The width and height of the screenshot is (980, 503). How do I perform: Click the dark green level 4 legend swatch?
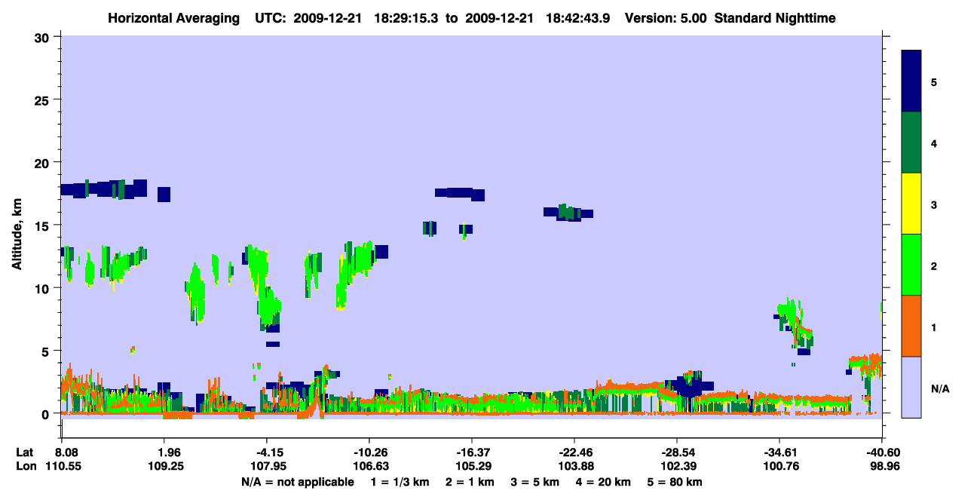(911, 143)
